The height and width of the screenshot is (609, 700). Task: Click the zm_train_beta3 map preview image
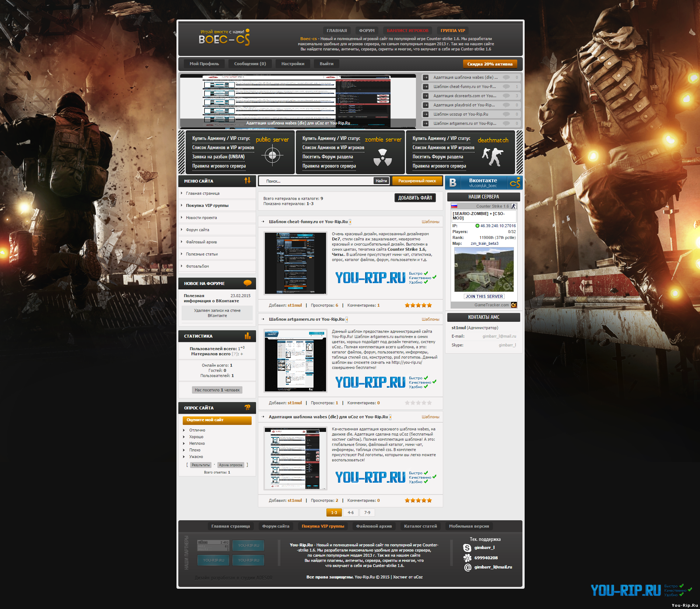(x=484, y=270)
